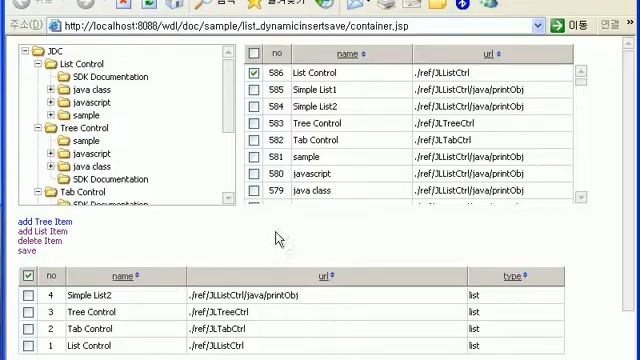This screenshot has width=640, height=360.
Task: Uncheck the checkbox for row 586 List Control
Action: pos(254,73)
